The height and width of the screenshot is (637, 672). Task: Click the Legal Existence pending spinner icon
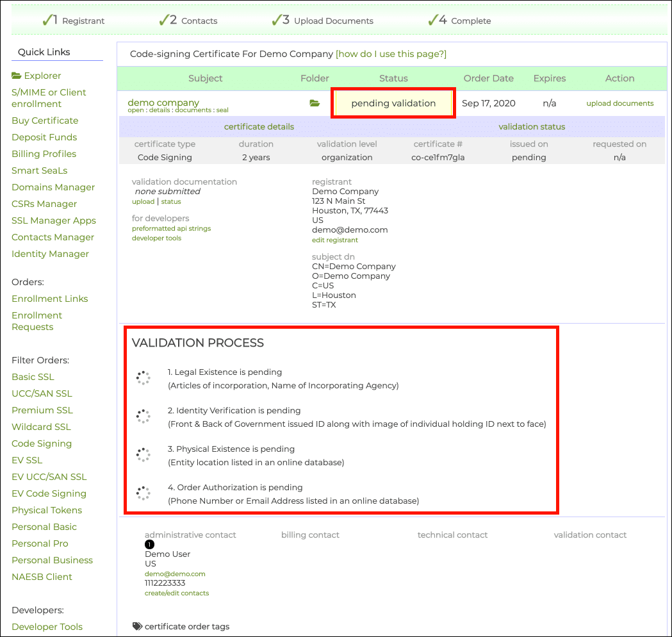(x=143, y=378)
